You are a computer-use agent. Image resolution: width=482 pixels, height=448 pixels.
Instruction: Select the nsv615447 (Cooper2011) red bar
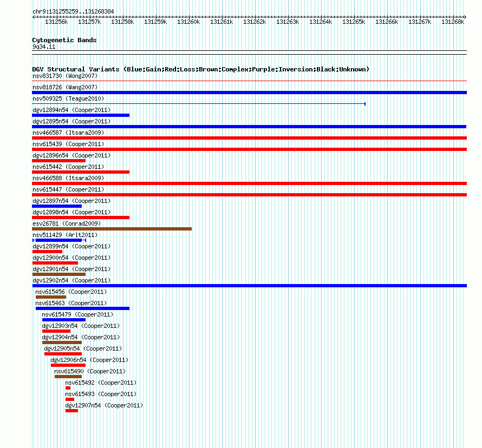tap(249, 195)
